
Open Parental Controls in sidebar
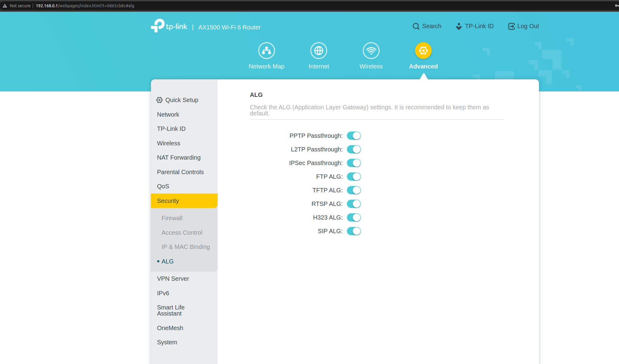click(x=184, y=172)
